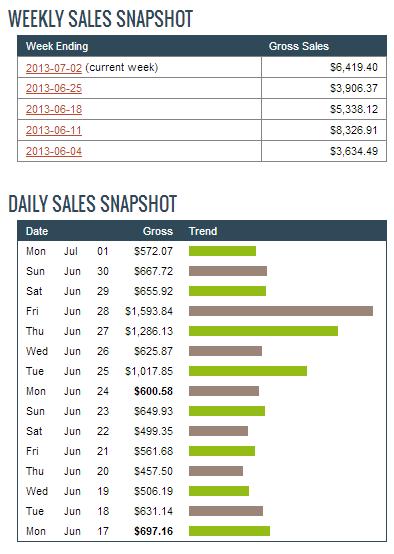Open the 2013-06-11 week link
This screenshot has height=554, width=394.
tap(54, 130)
